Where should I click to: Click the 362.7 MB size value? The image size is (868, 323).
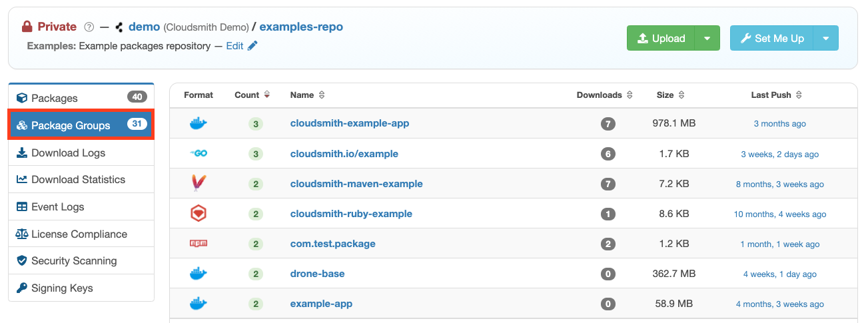(673, 274)
